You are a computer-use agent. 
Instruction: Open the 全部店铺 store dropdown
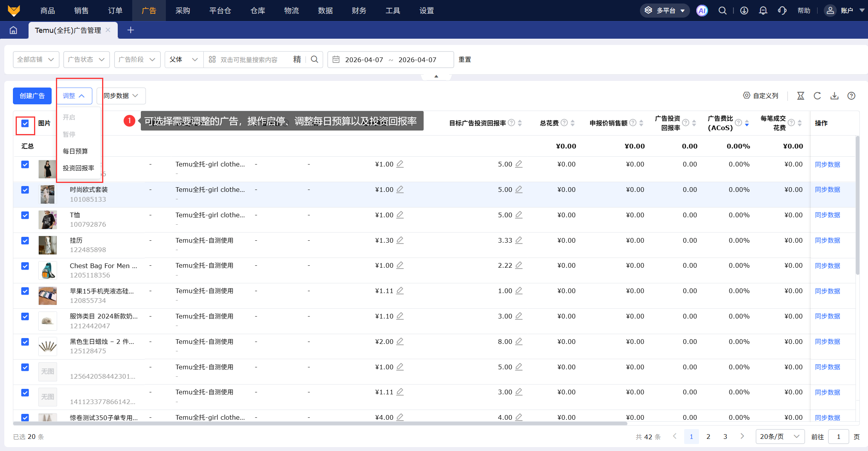click(x=36, y=59)
